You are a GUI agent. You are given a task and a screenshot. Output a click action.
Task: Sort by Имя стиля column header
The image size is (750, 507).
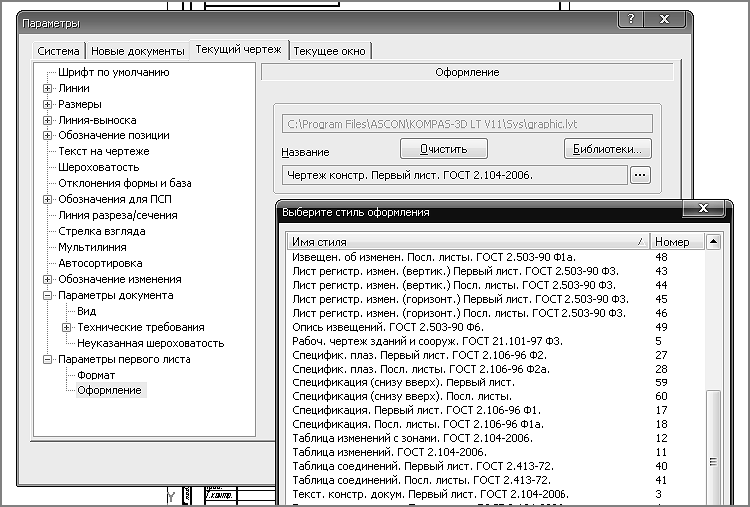[x=468, y=242]
